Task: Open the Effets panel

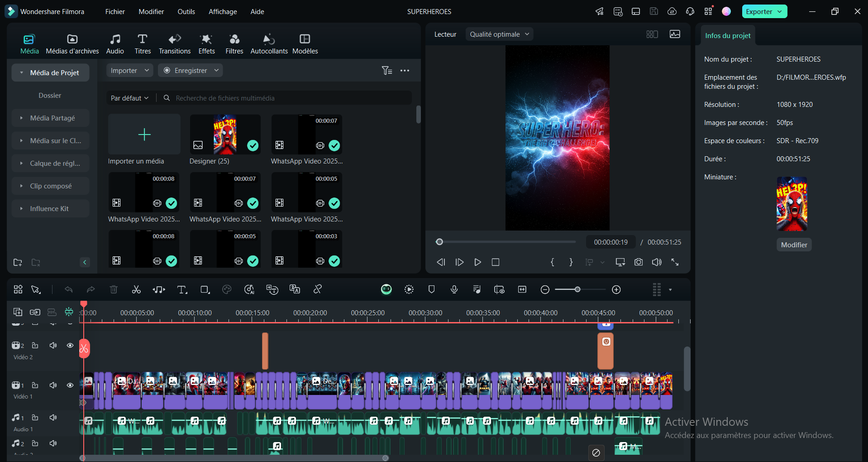Action: pyautogui.click(x=206, y=44)
